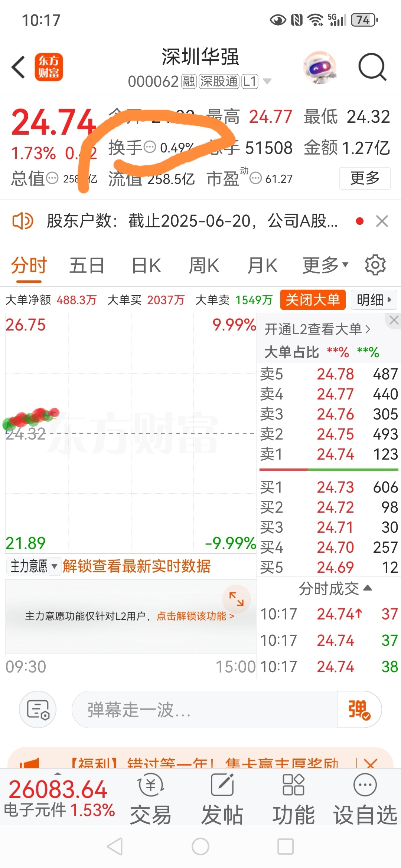Toggle the 关闭大单 button
This screenshot has width=401, height=868.
(313, 300)
